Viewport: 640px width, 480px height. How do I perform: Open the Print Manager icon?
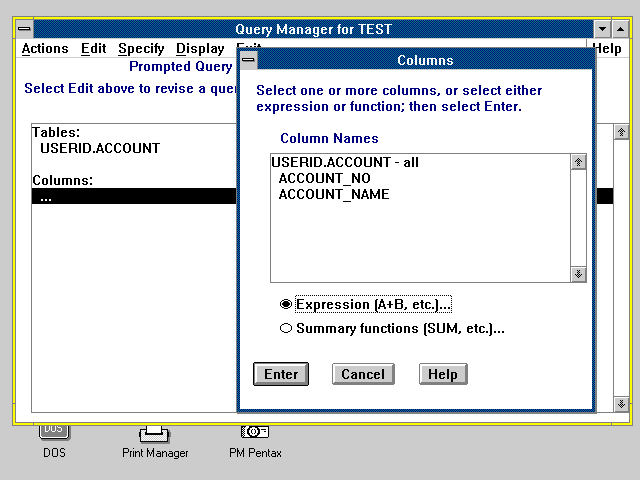pyautogui.click(x=154, y=433)
